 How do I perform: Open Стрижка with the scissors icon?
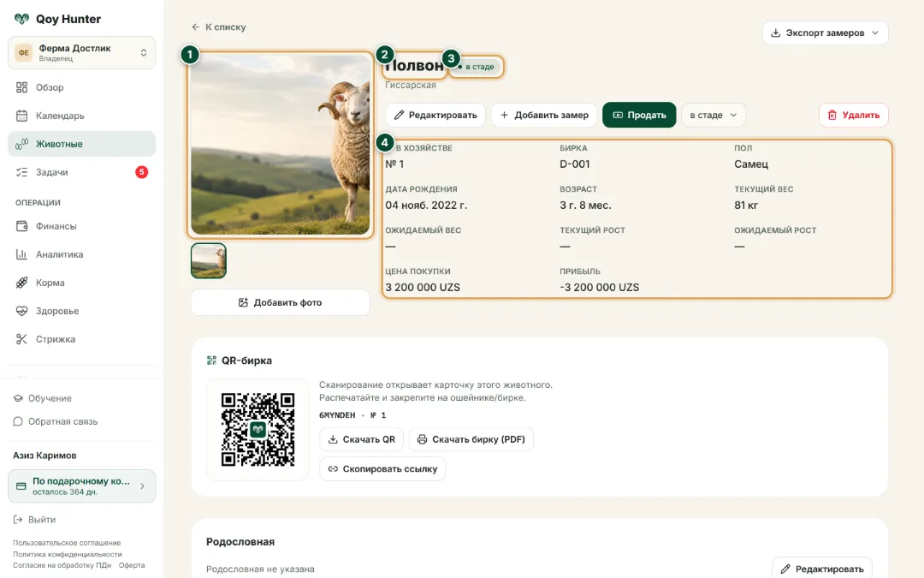coord(21,339)
